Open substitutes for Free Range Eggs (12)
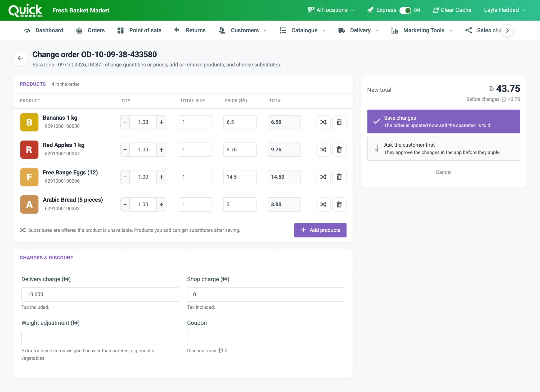This screenshot has width=540, height=392. 323,177
